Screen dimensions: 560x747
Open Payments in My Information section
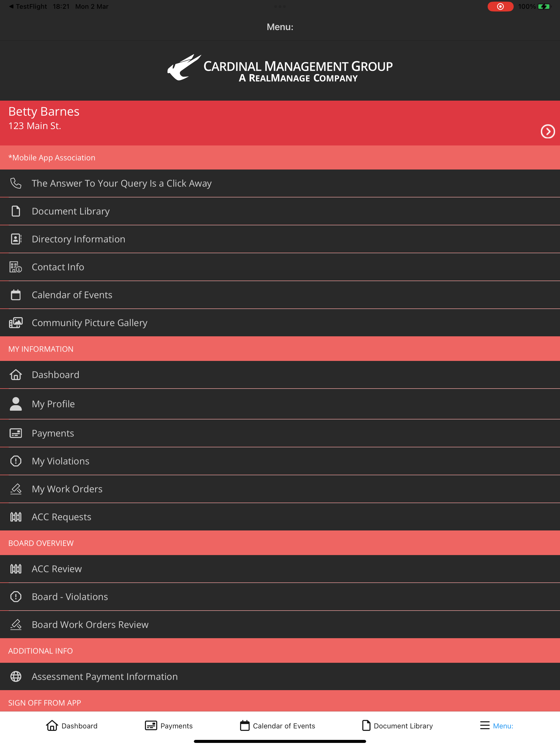(280, 433)
